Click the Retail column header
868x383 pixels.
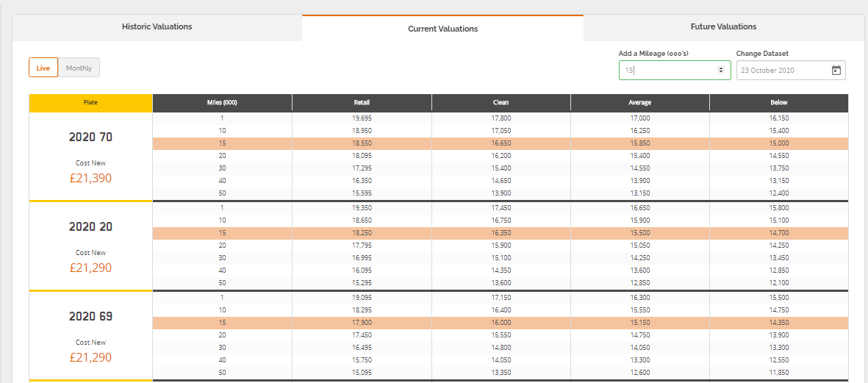coord(362,103)
